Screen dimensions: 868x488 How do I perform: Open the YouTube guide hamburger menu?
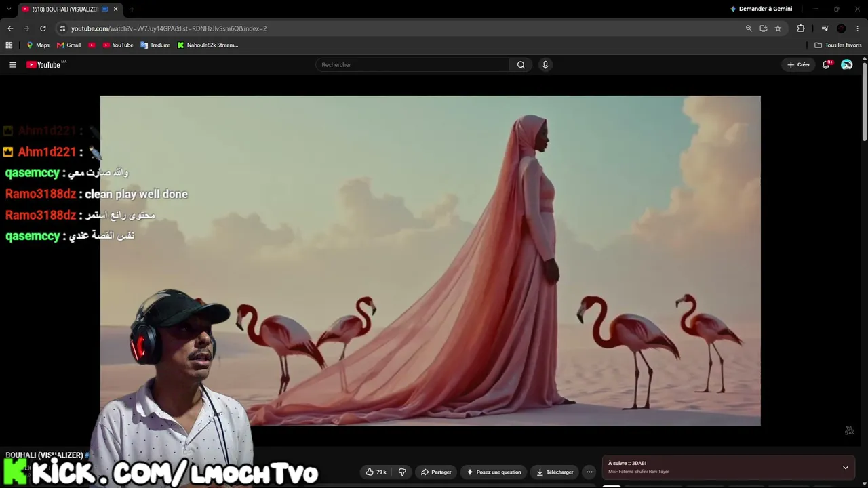pyautogui.click(x=13, y=64)
